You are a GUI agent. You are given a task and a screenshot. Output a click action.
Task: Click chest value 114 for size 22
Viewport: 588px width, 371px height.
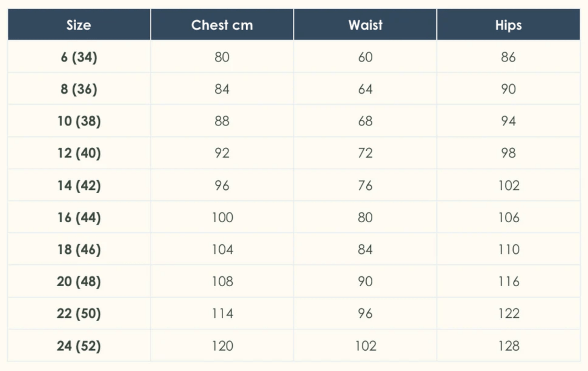[222, 313]
